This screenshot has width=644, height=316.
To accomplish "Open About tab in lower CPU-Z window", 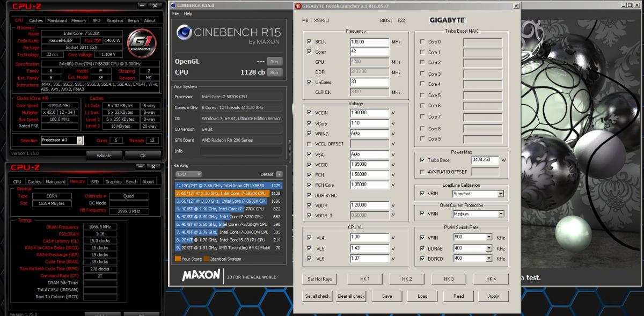I will pos(148,182).
